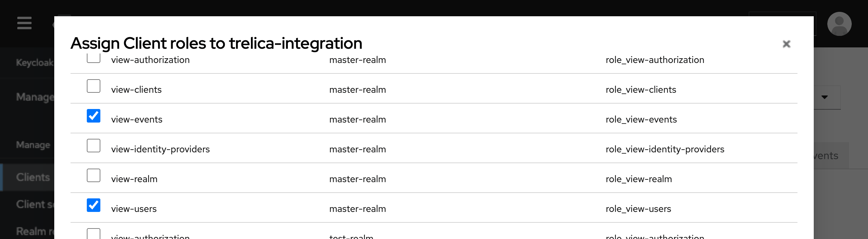This screenshot has width=868, height=239.
Task: Click role_view-events description cell
Action: (641, 119)
